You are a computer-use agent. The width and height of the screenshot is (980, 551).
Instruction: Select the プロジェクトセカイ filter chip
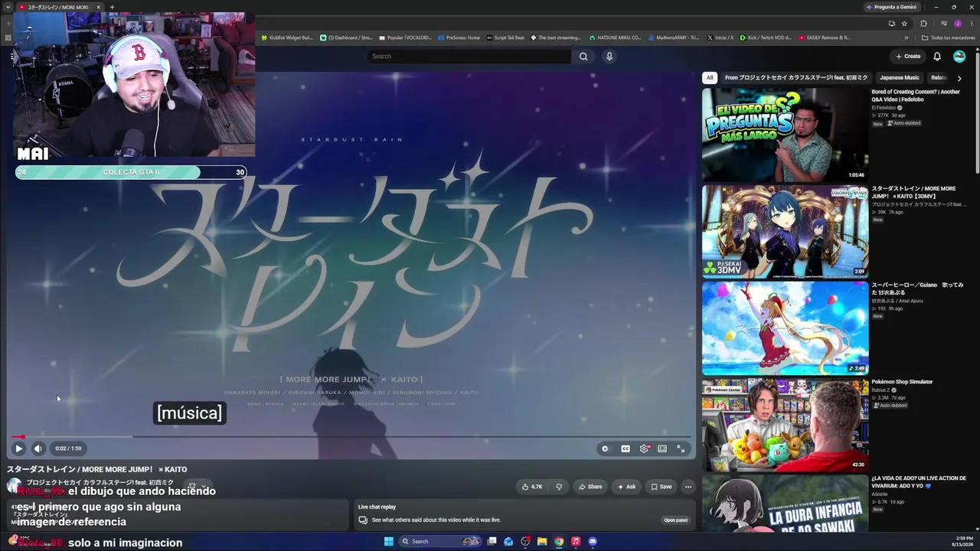coord(796,77)
